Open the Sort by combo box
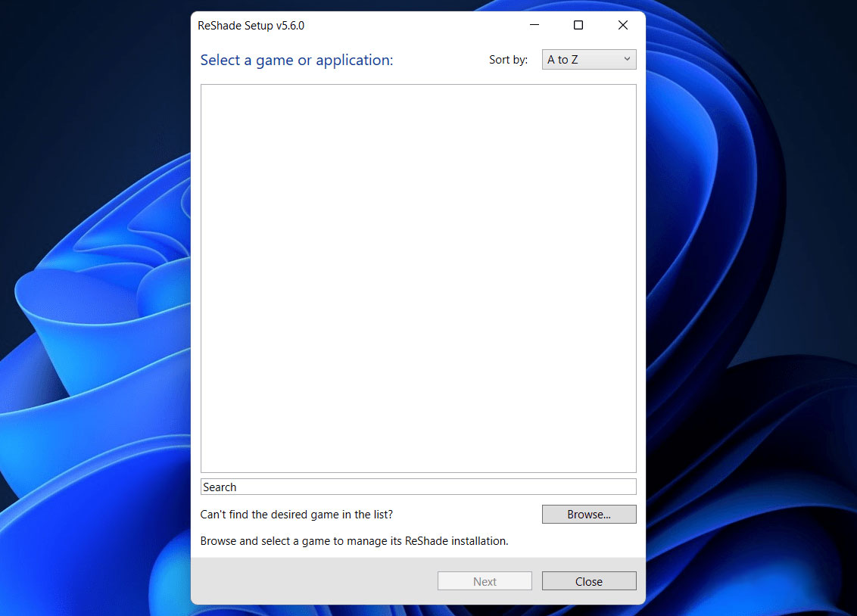This screenshot has width=857, height=616. point(588,60)
